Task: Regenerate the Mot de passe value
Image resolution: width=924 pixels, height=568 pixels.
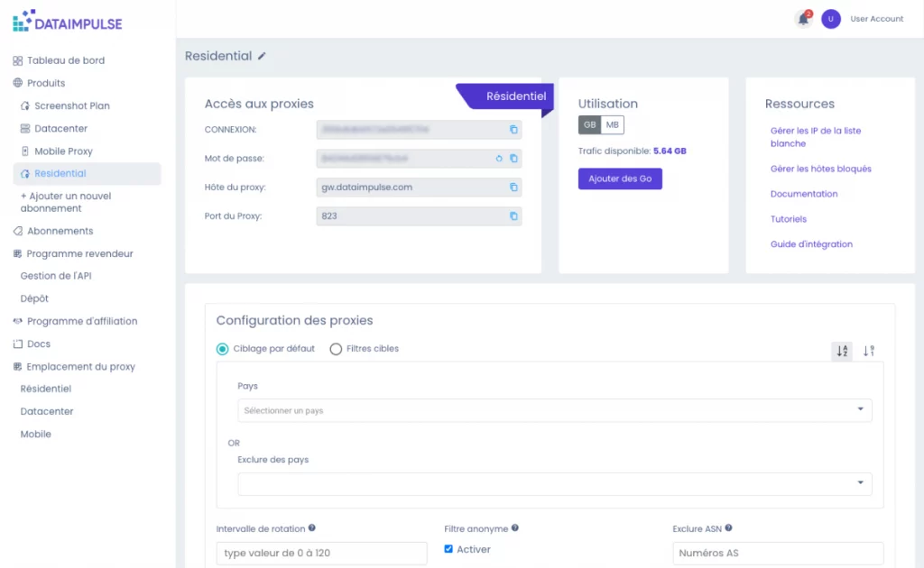Action: pos(499,159)
